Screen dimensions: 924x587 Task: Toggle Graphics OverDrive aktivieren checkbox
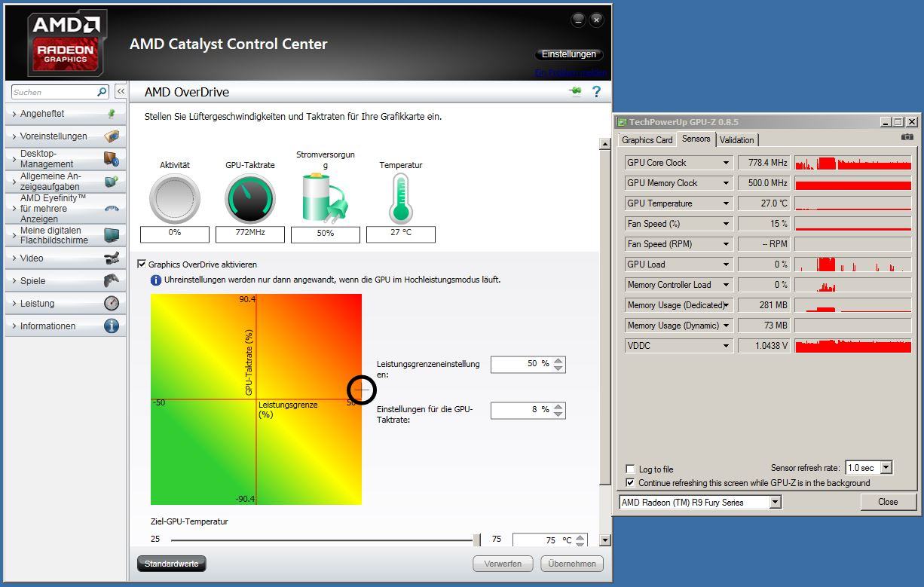[142, 264]
